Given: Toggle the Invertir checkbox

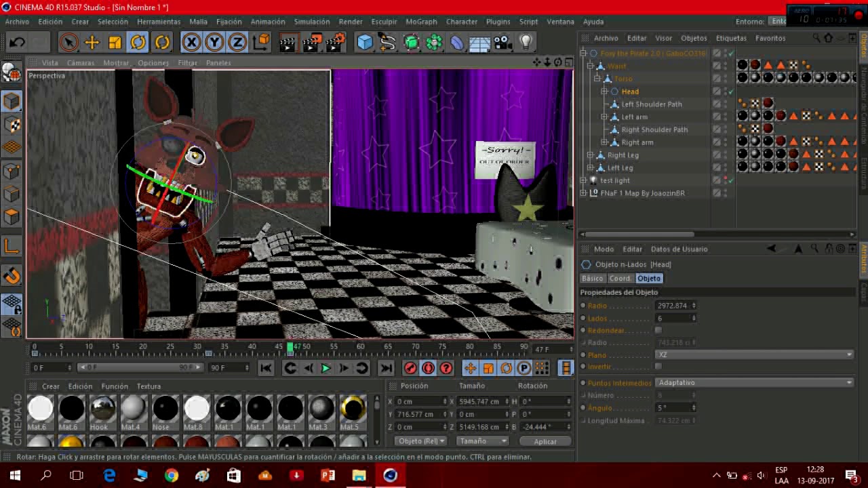Looking at the screenshot, I should pyautogui.click(x=658, y=367).
